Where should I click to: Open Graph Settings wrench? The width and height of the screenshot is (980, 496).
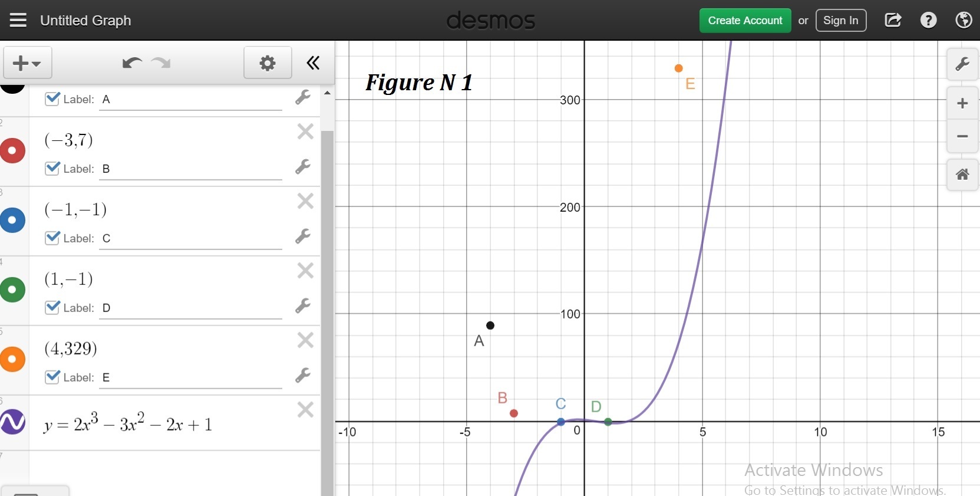click(x=962, y=64)
